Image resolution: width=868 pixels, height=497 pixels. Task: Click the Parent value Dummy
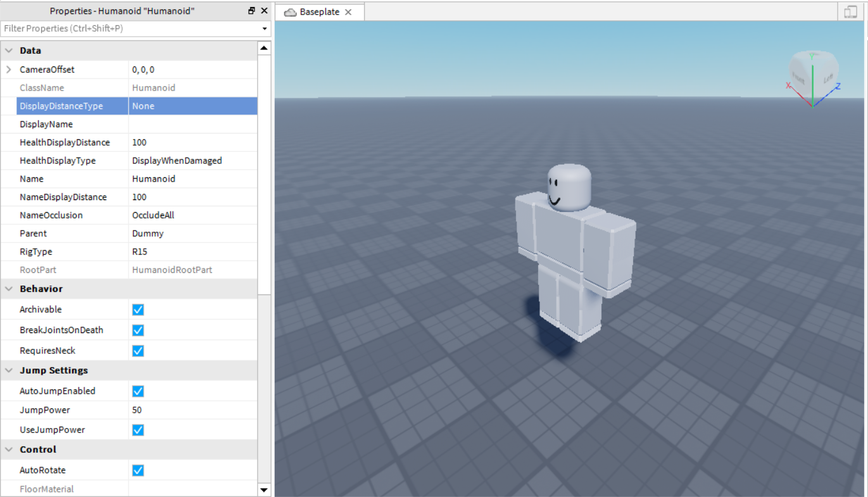click(193, 234)
